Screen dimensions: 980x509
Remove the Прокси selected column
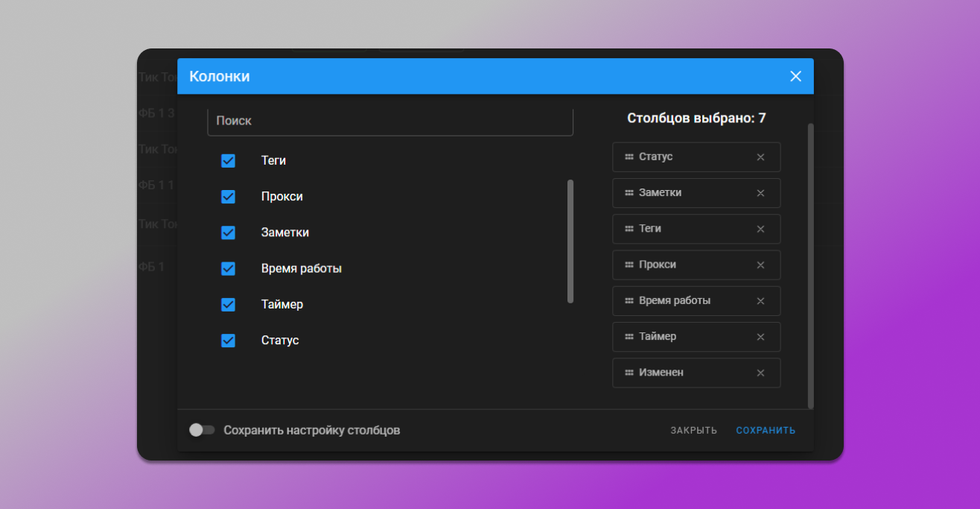760,265
